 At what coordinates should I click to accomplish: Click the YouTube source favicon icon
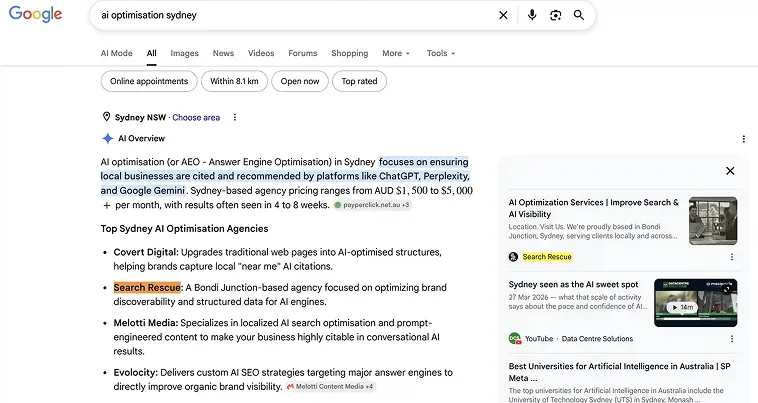pos(515,339)
